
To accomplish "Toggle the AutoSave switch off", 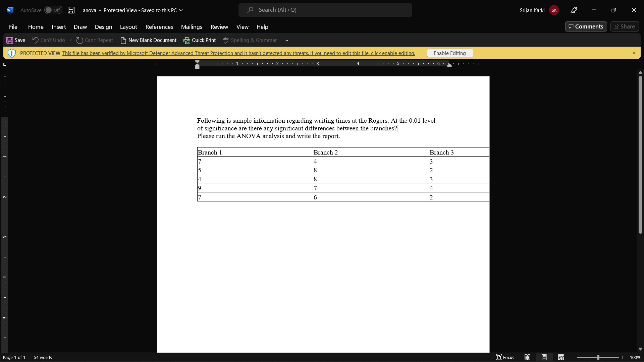I will [53, 10].
